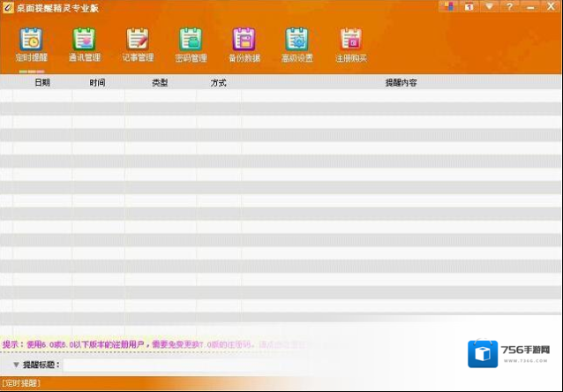The width and height of the screenshot is (563, 392).
Task: Select the first empty row in reminder list
Action: 265,95
